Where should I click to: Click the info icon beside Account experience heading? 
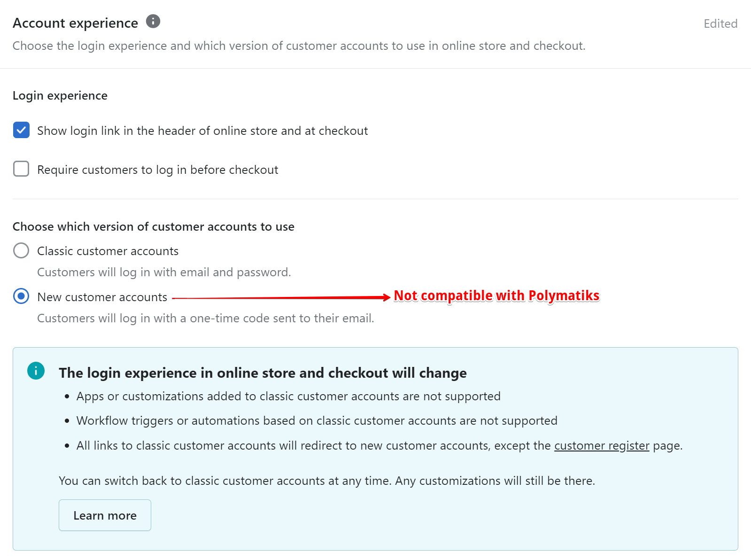click(153, 21)
